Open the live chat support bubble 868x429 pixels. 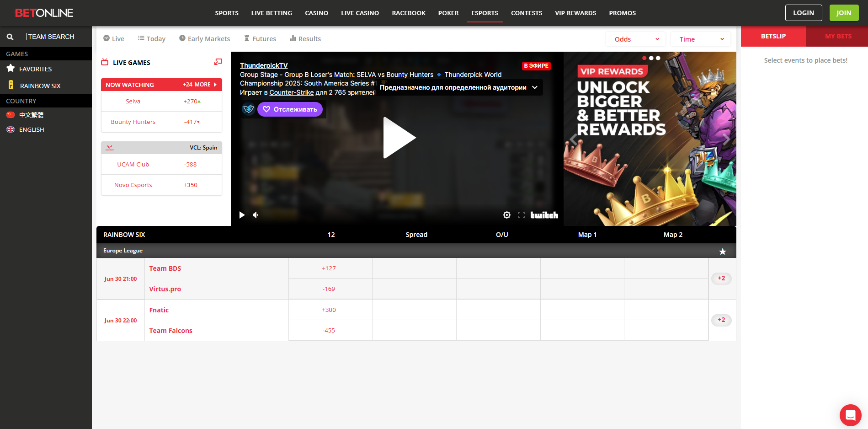(x=851, y=415)
